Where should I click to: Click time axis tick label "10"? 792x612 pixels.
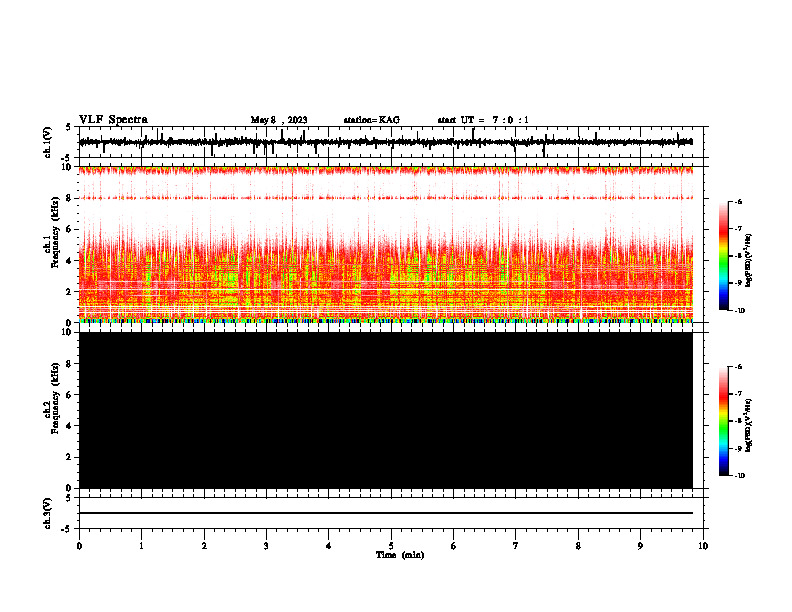[703, 546]
